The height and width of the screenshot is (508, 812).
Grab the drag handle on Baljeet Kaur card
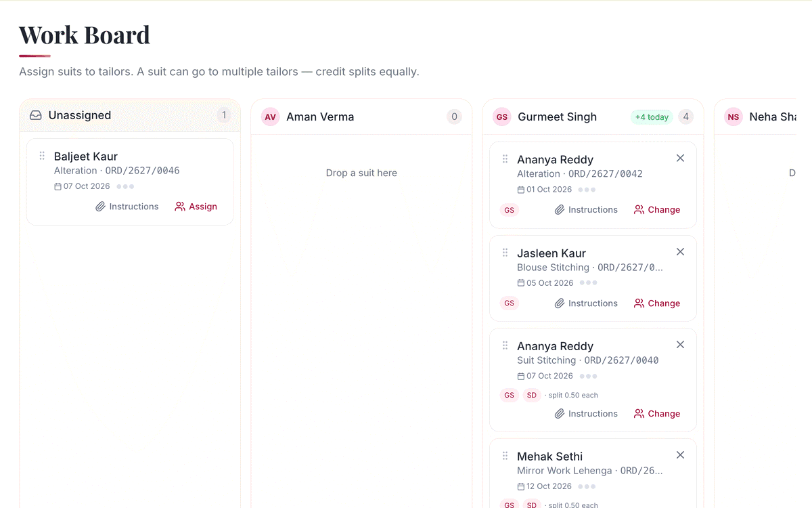(x=42, y=156)
